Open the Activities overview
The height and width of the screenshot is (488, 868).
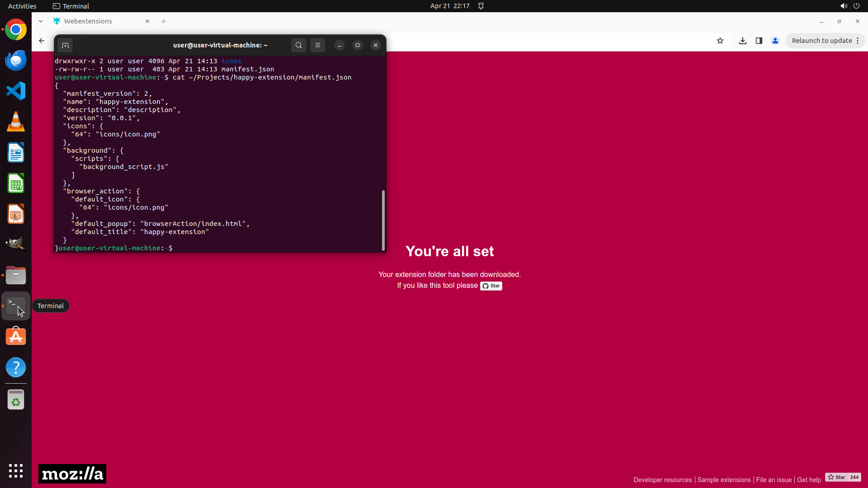[22, 6]
